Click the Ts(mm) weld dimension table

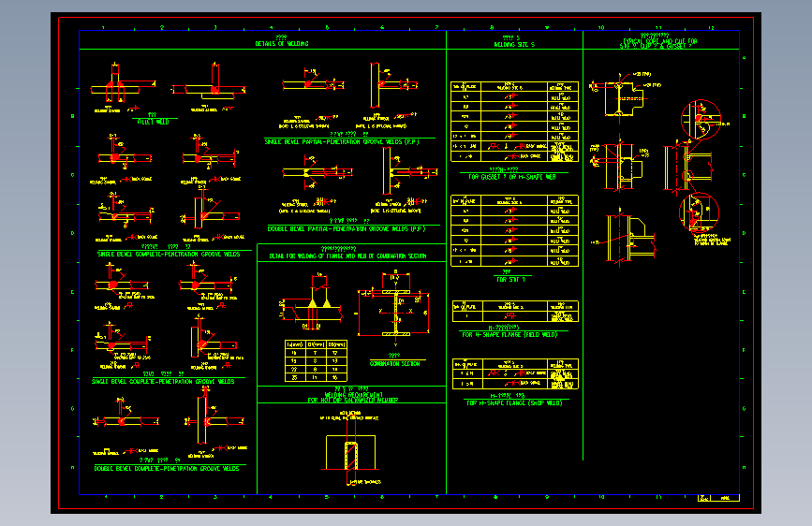coord(316,361)
